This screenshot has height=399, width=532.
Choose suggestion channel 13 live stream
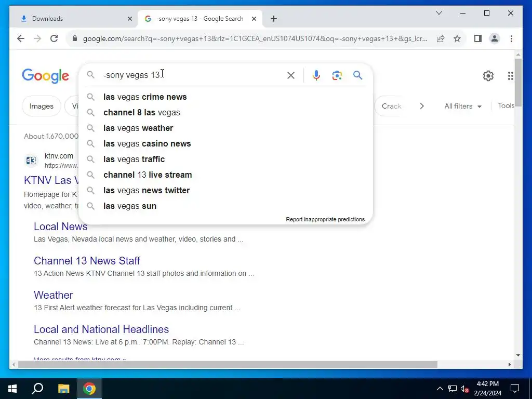(225, 175)
